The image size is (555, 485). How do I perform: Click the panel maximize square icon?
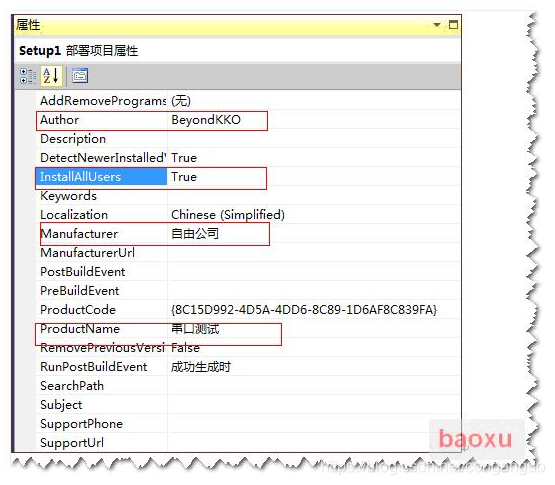click(453, 25)
